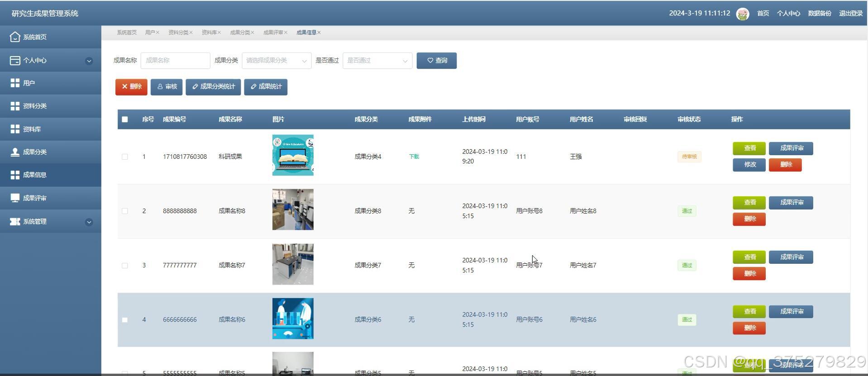Click the 资料分类 grid icon in sidebar
This screenshot has height=376, width=868.
[15, 106]
